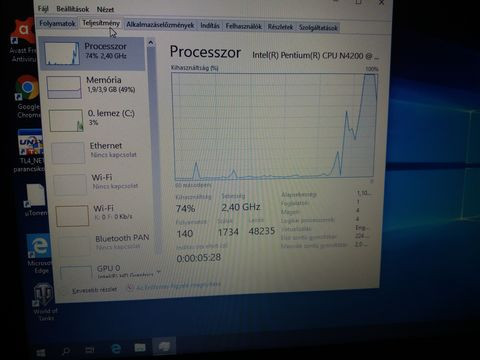Open the Mail app on the taskbar

point(140,348)
